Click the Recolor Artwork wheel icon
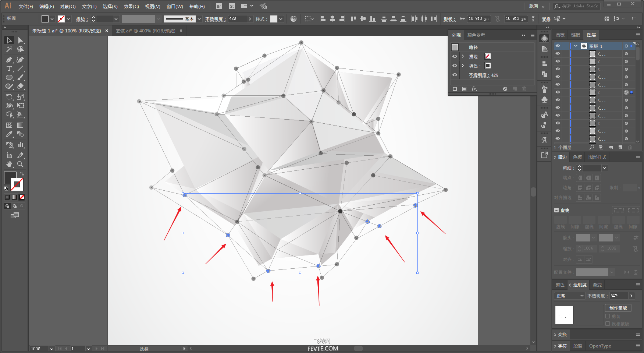This screenshot has width=644, height=353. [x=293, y=19]
